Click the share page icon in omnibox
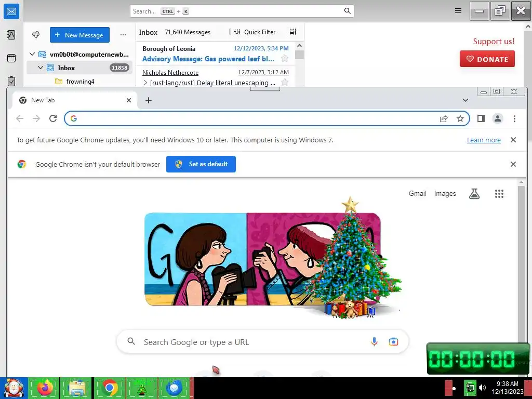 [x=444, y=118]
